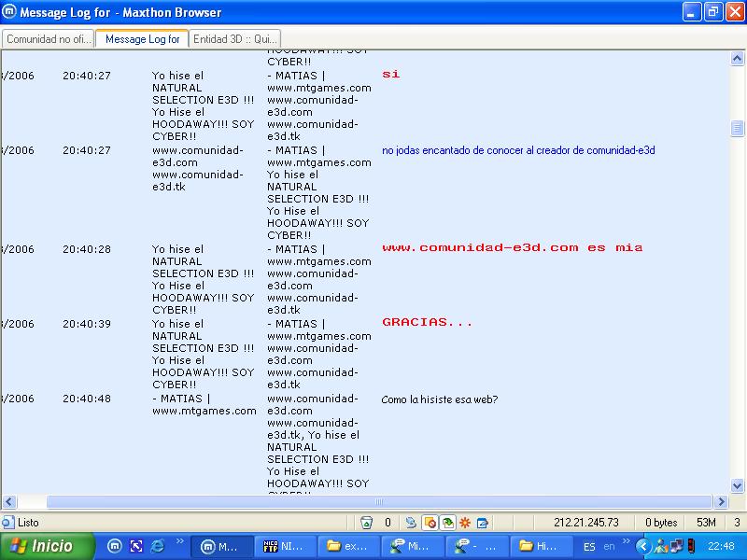
Task: Click the '53M' memory indicator
Action: 706,523
